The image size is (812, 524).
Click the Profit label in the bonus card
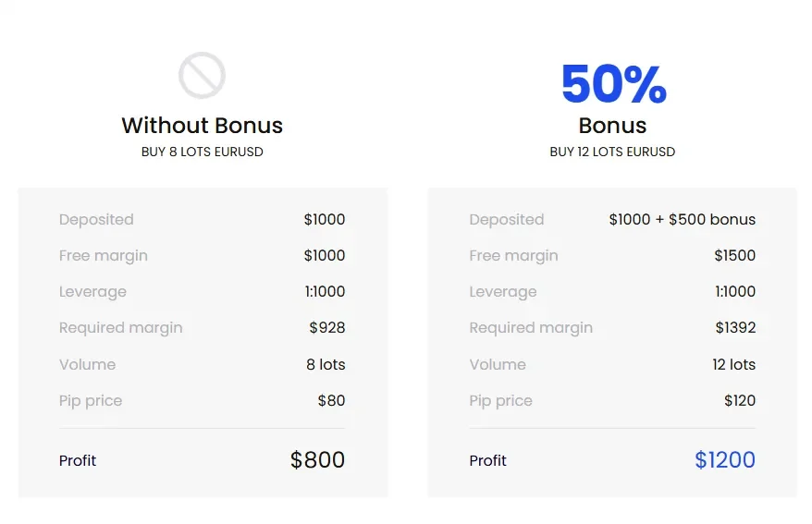pyautogui.click(x=487, y=460)
